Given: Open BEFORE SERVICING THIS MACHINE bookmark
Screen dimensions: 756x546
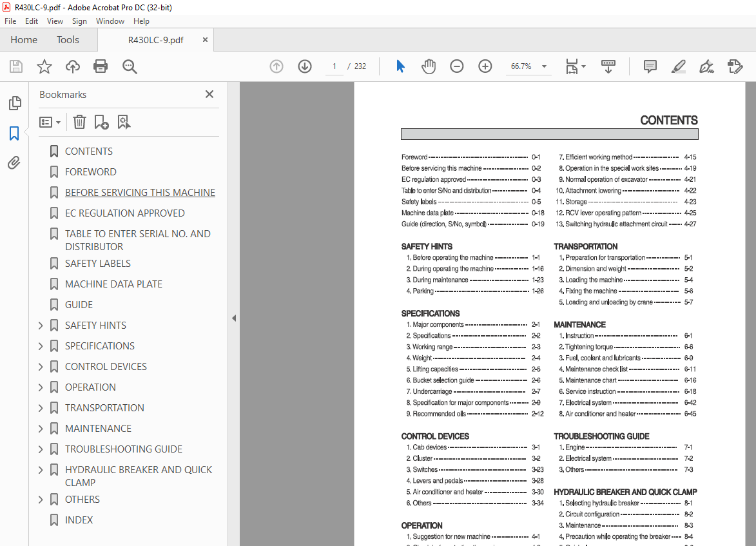Looking at the screenshot, I should click(140, 193).
